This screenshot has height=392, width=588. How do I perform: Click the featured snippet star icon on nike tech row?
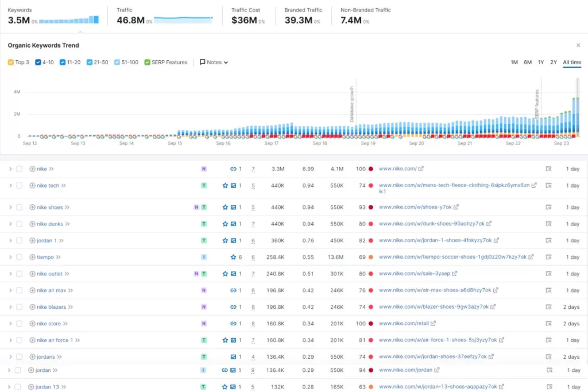tap(226, 185)
